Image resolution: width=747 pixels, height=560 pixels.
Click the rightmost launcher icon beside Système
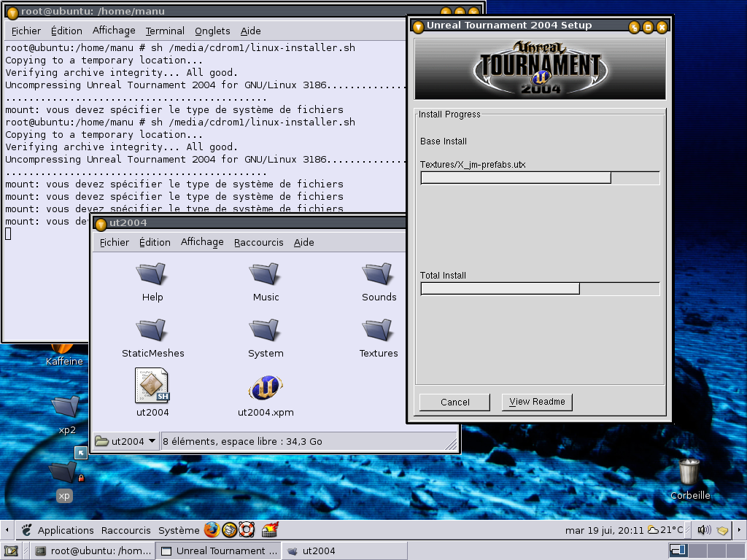click(x=270, y=529)
